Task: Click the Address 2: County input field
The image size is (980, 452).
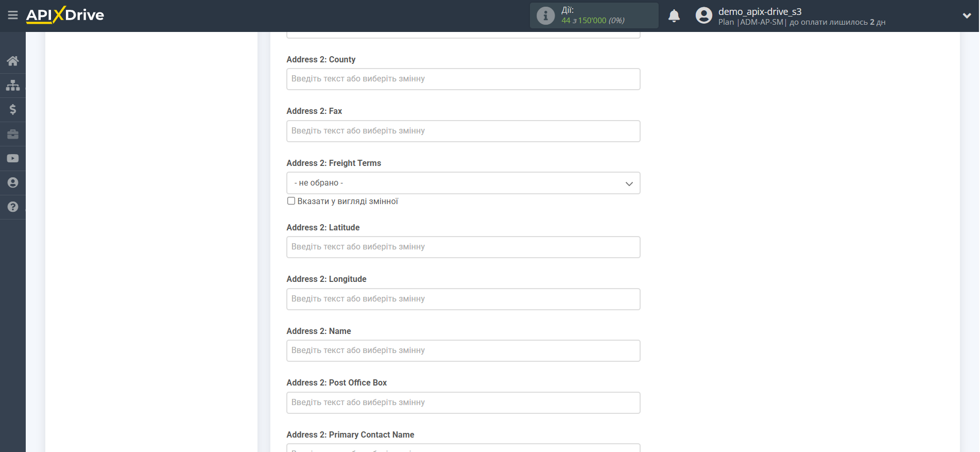Action: tap(463, 79)
